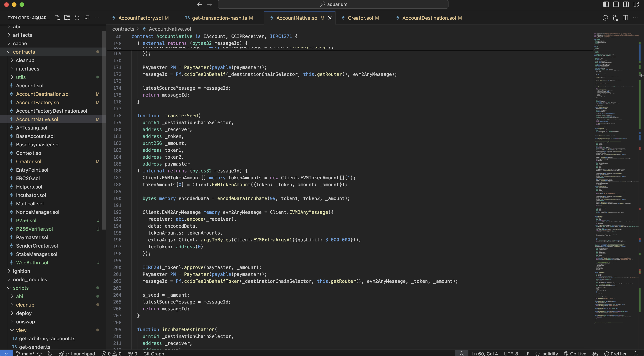Image resolution: width=644 pixels, height=356 pixels.
Task: Open Git Graph from status bar
Action: (x=154, y=354)
